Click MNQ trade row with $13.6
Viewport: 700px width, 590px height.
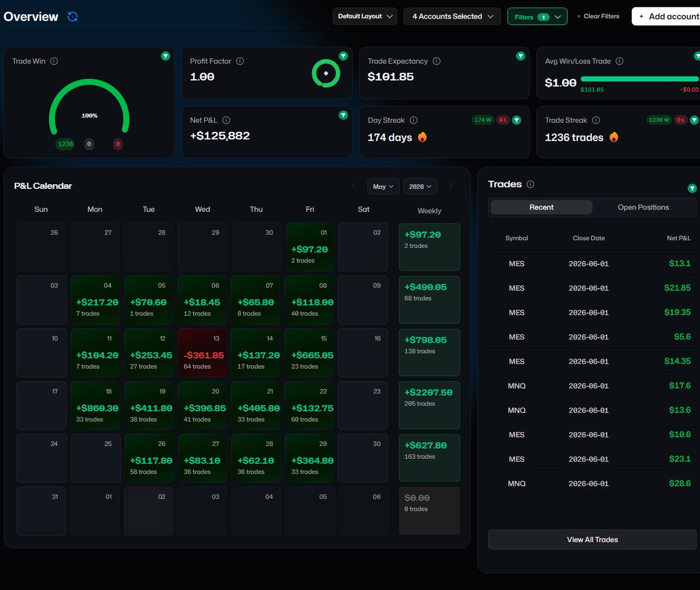pyautogui.click(x=592, y=410)
